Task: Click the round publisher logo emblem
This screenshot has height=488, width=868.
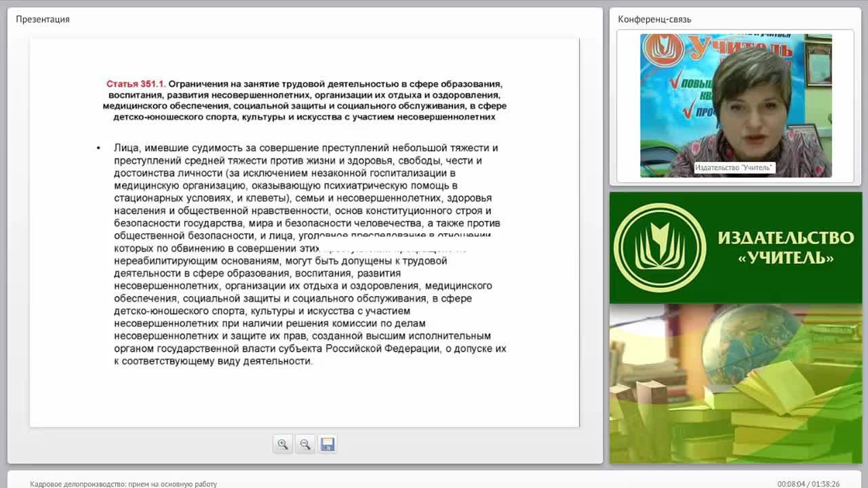Action: pos(659,247)
